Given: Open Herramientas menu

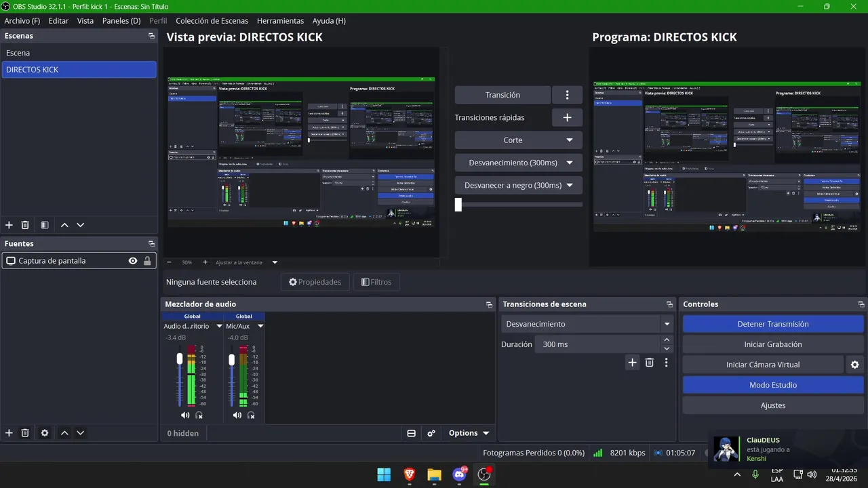Looking at the screenshot, I should (280, 21).
